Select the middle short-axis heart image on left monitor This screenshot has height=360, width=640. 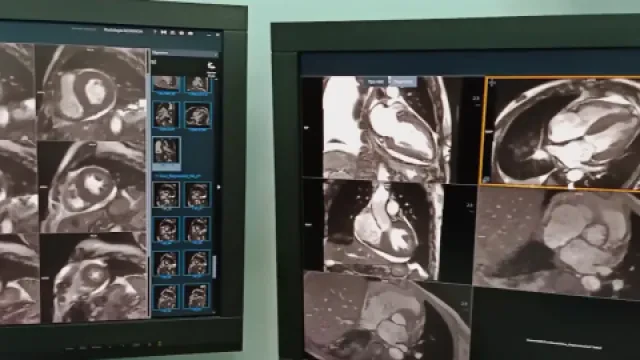point(93,187)
